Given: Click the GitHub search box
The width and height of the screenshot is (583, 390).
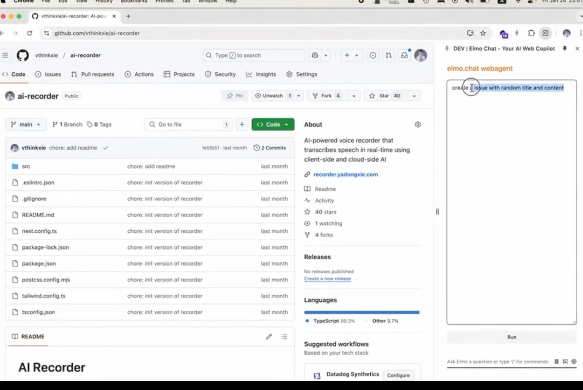Looking at the screenshot, I should pos(254,55).
